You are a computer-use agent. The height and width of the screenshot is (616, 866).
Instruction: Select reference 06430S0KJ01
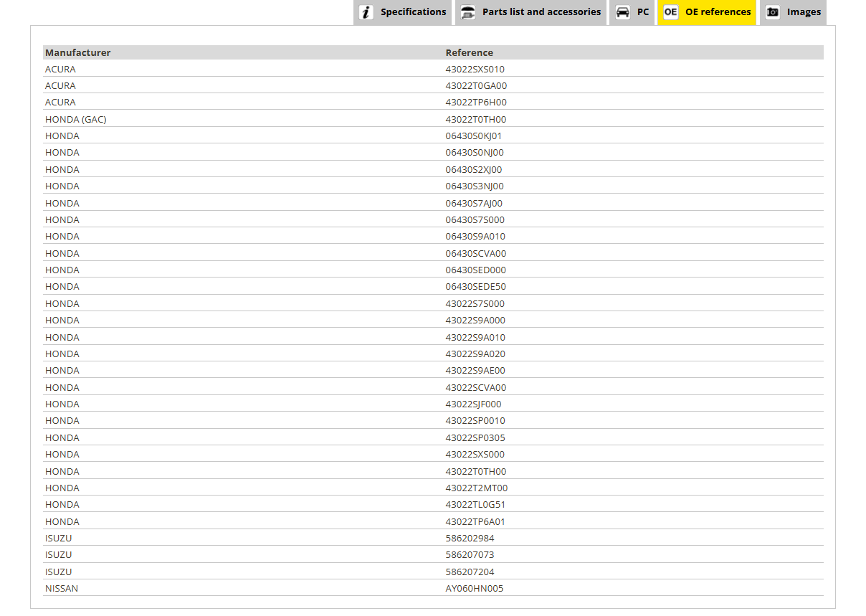(x=474, y=136)
